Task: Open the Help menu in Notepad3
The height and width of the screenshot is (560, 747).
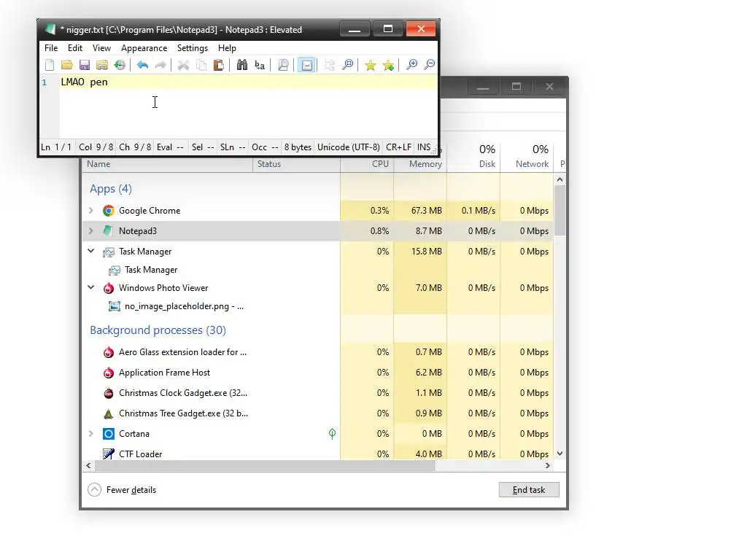Action: (227, 48)
